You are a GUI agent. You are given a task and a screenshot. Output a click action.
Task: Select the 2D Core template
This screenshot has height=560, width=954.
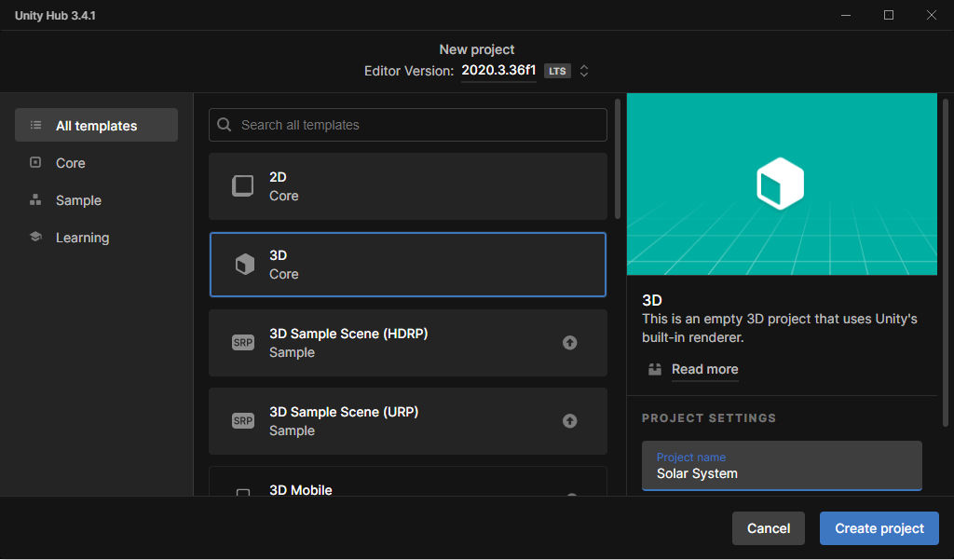pos(408,186)
